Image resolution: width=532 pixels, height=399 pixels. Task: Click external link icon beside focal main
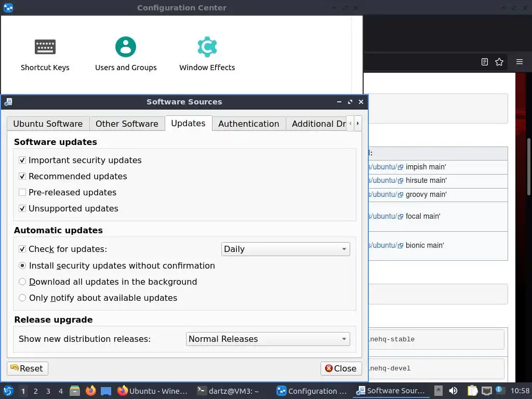coord(401,217)
